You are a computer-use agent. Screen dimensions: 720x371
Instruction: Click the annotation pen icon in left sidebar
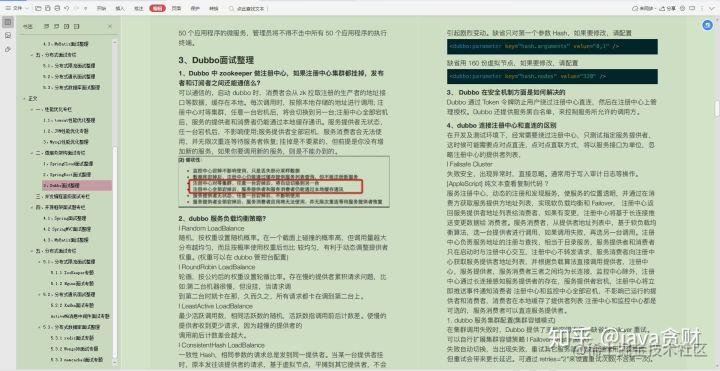(8, 49)
